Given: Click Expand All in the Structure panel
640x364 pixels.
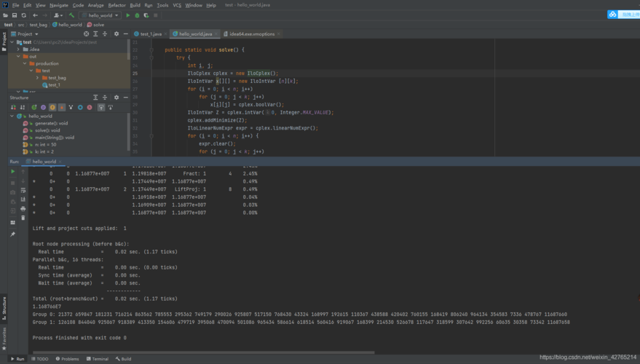Looking at the screenshot, I should tap(95, 98).
